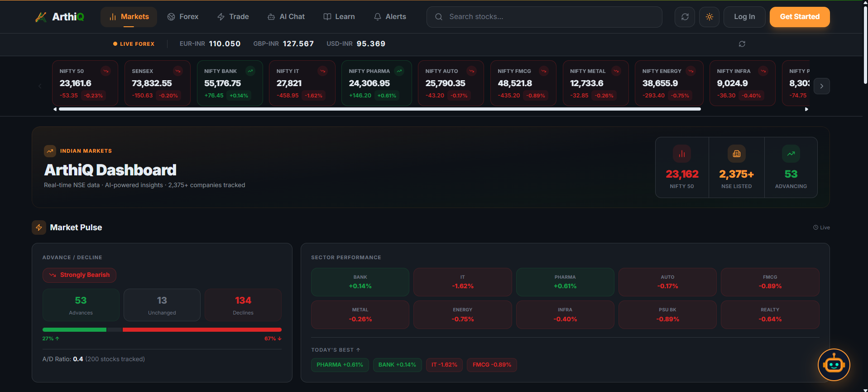Viewport: 868px width, 392px height.
Task: Click the ArthiQ logo icon
Action: tap(41, 17)
